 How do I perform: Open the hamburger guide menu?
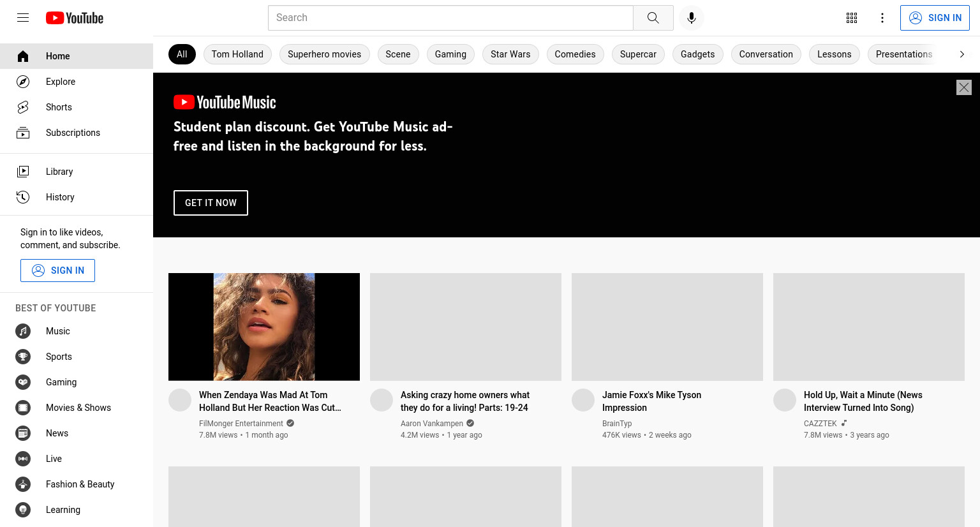tap(23, 18)
